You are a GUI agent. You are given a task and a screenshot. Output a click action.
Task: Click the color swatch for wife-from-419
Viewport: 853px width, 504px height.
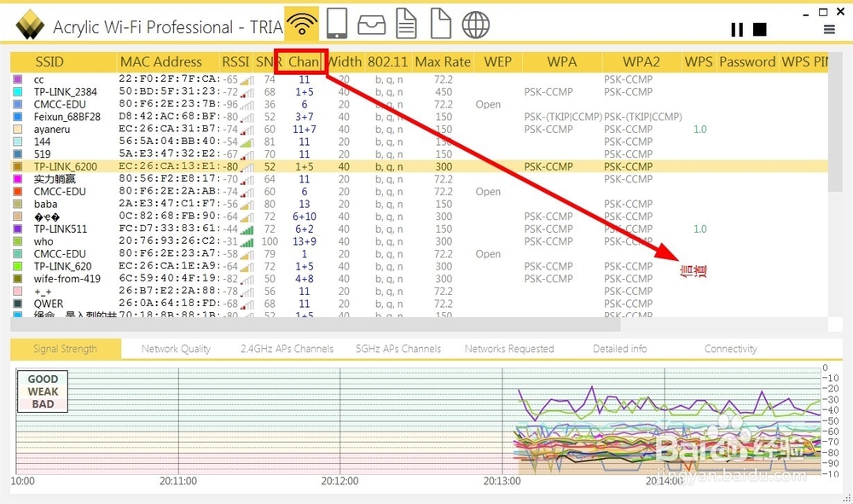click(17, 279)
